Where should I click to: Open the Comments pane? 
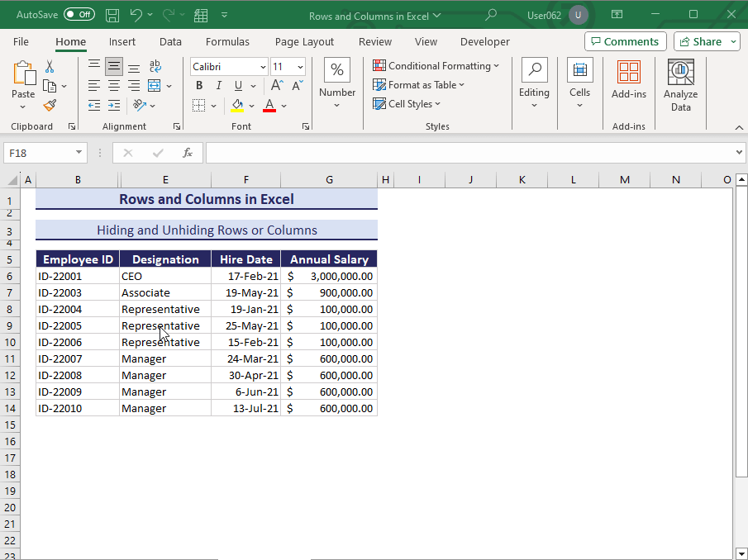point(625,41)
